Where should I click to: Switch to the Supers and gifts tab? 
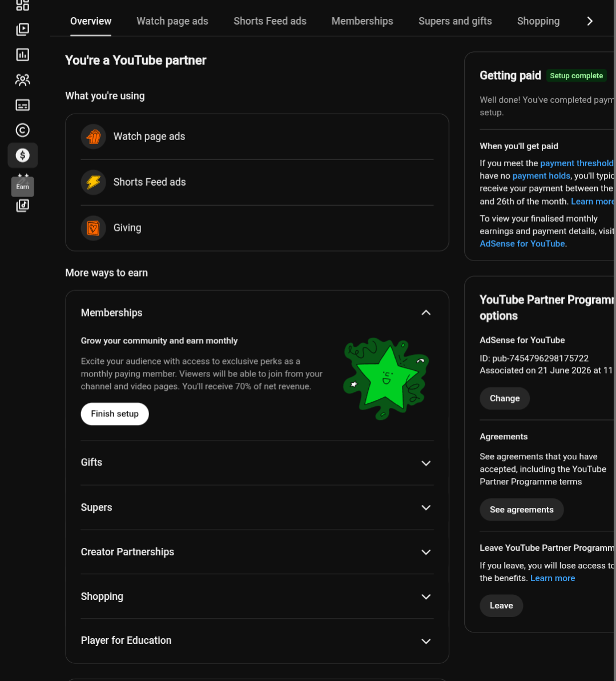pyautogui.click(x=455, y=21)
